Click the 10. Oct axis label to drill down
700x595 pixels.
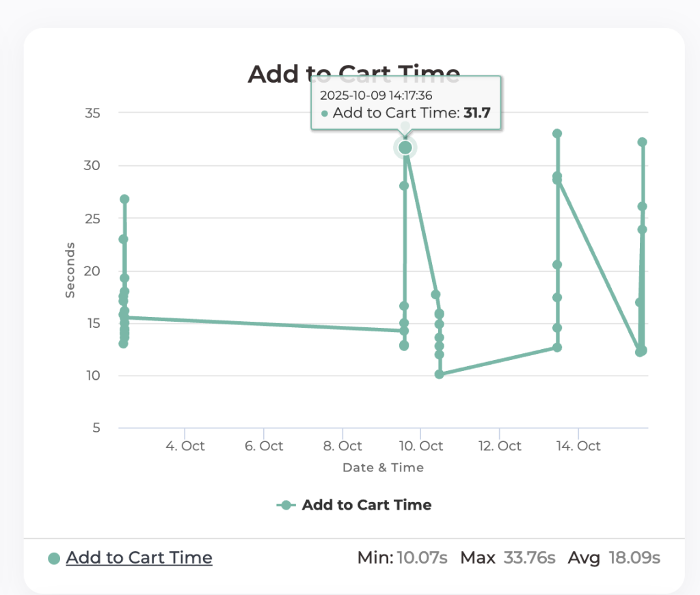point(422,445)
